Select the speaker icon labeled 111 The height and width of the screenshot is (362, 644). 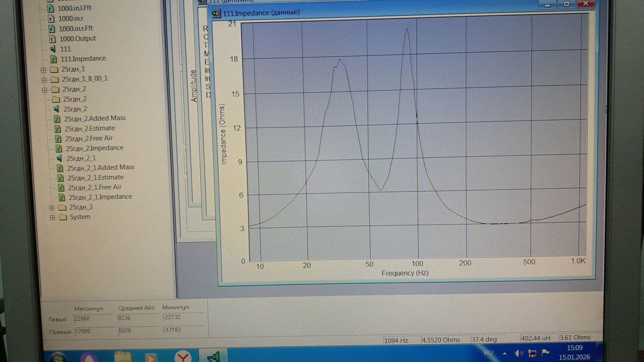click(53, 49)
